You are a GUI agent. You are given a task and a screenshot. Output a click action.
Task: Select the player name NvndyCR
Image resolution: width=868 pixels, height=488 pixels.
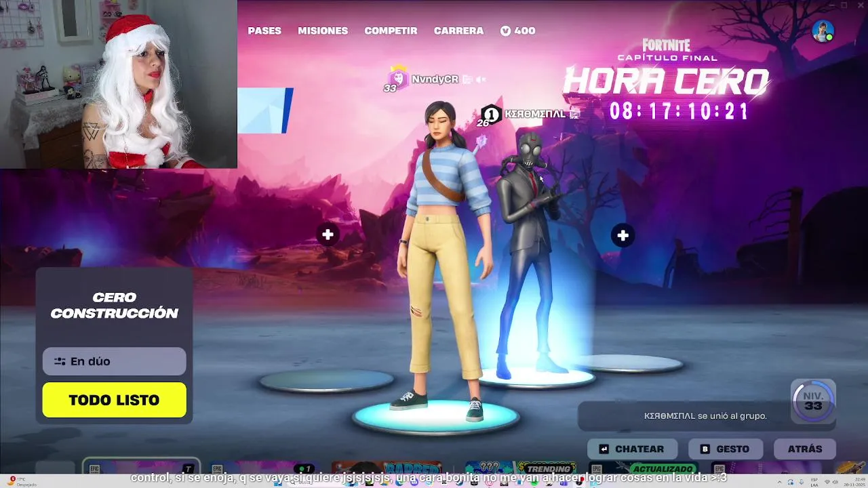click(435, 79)
